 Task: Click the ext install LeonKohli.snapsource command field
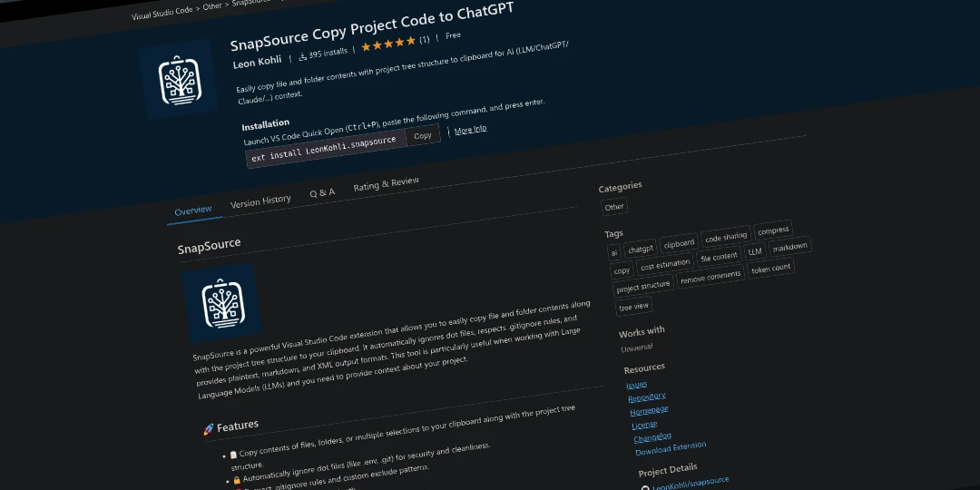click(325, 148)
